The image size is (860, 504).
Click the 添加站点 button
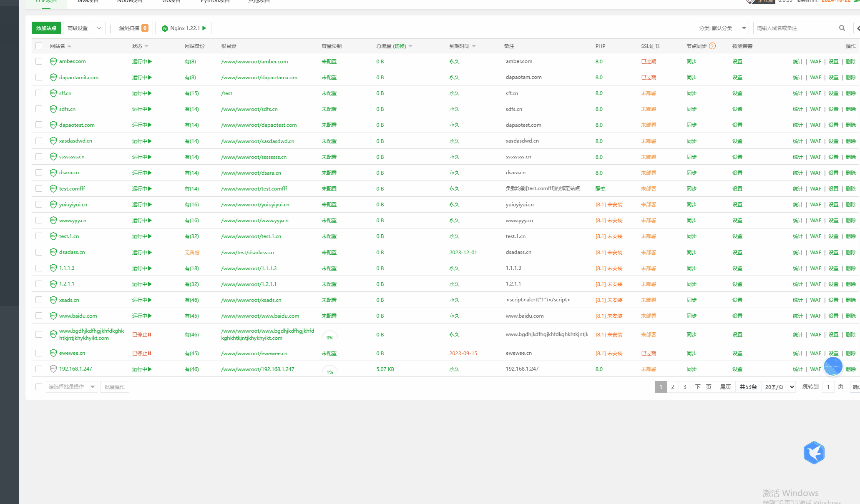[x=46, y=28]
